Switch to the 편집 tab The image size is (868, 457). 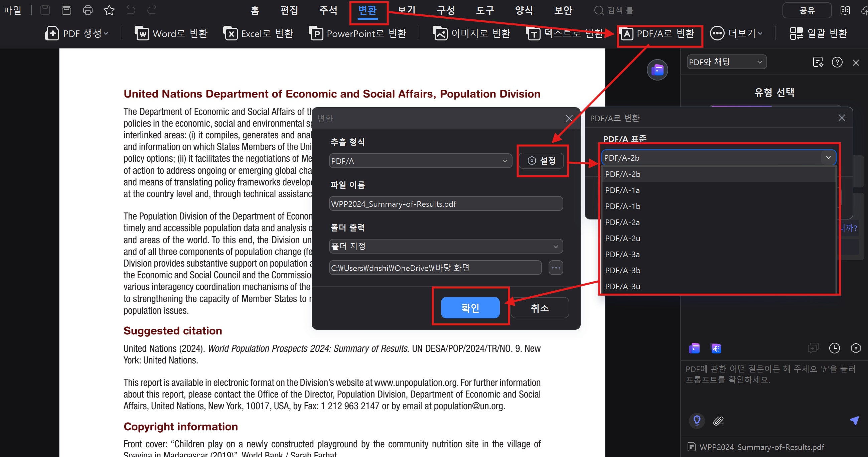(x=289, y=10)
